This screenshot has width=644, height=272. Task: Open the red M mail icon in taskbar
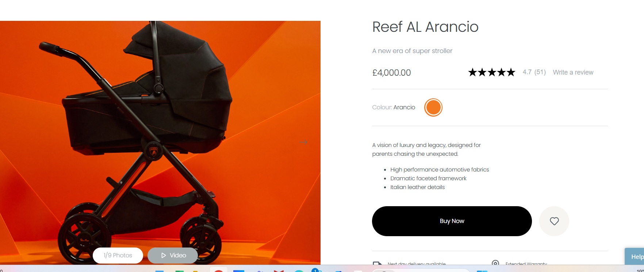tap(279, 271)
